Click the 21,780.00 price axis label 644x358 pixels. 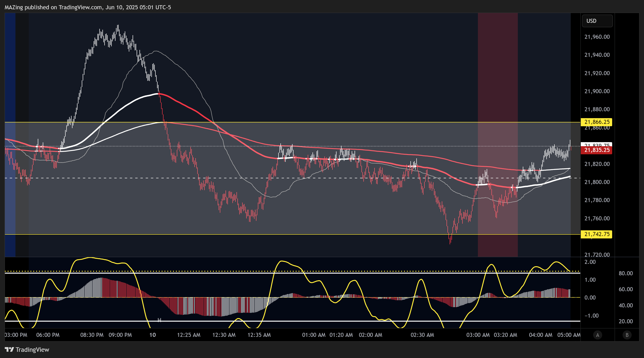(597, 200)
